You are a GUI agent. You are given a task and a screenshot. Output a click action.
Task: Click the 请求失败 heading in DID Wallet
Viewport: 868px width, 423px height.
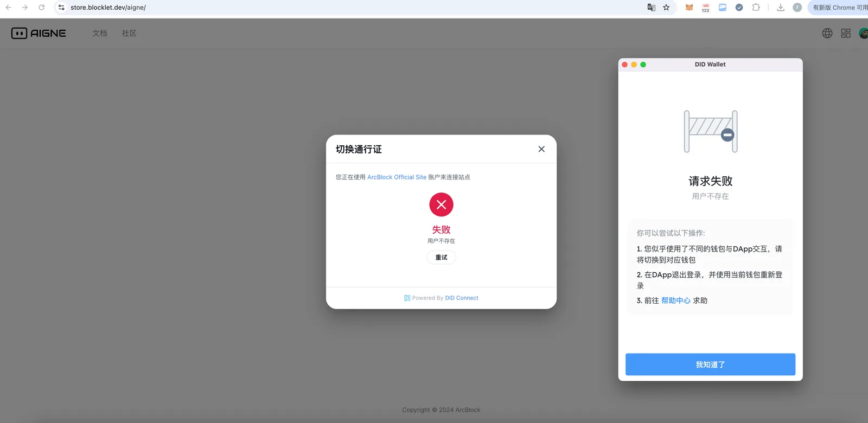pyautogui.click(x=711, y=181)
